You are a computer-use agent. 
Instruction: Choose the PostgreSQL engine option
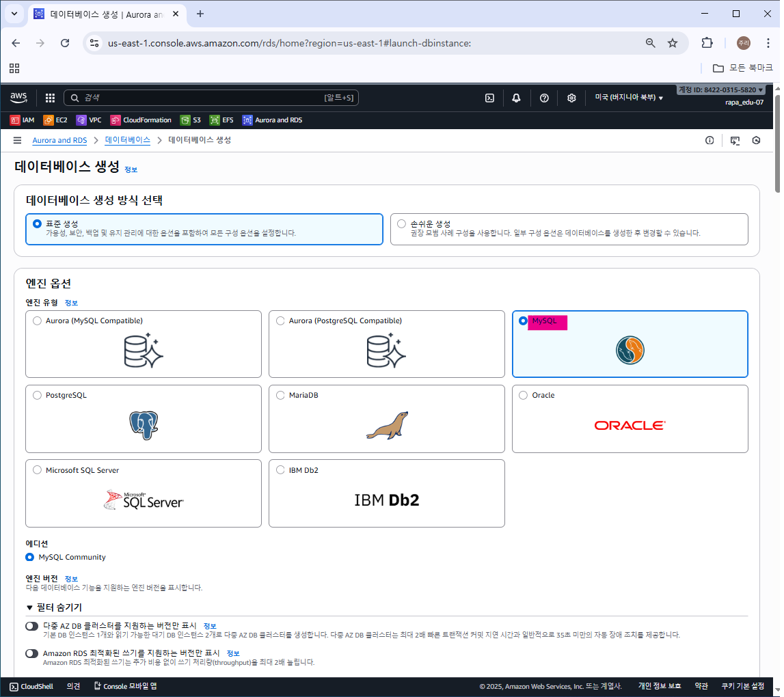(37, 396)
